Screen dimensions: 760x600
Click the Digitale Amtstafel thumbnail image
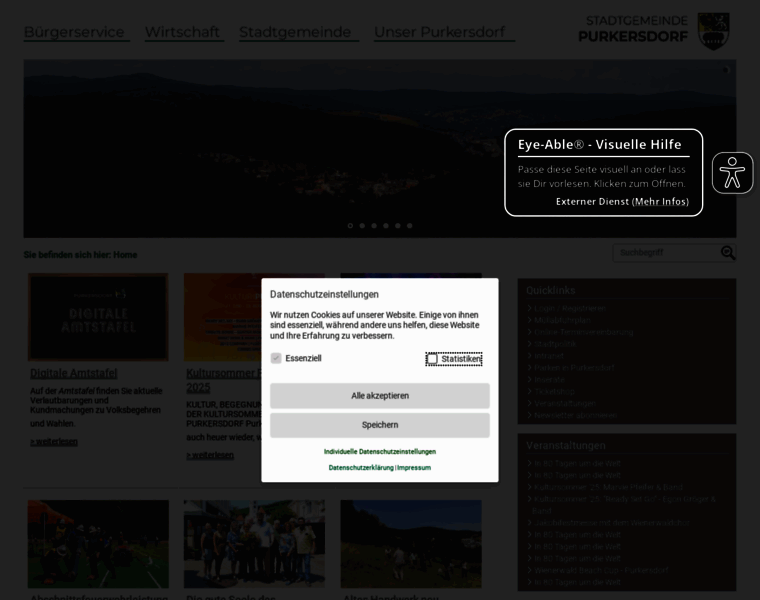tap(98, 317)
